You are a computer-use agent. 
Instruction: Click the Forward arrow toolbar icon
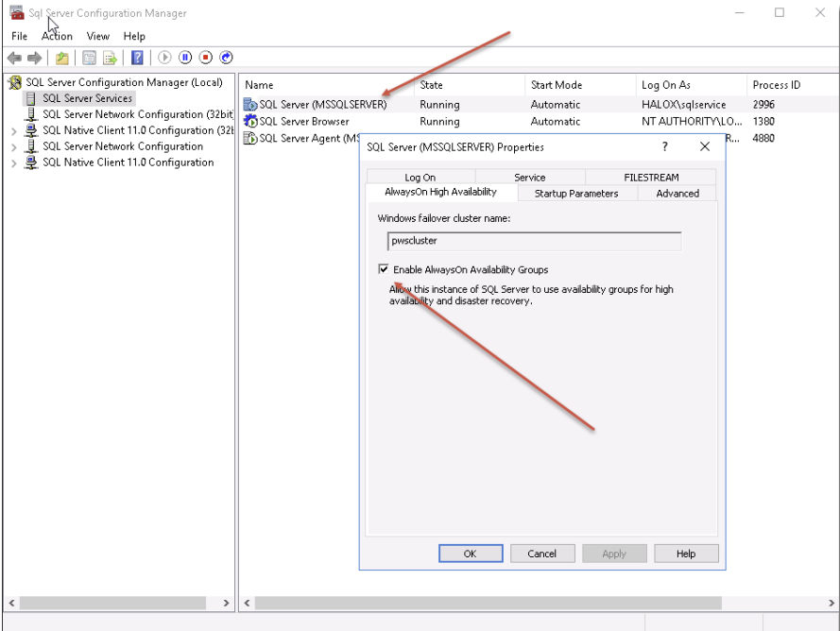click(x=35, y=58)
